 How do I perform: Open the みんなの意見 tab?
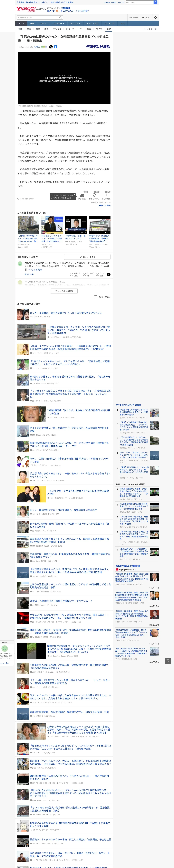tap(92, 24)
